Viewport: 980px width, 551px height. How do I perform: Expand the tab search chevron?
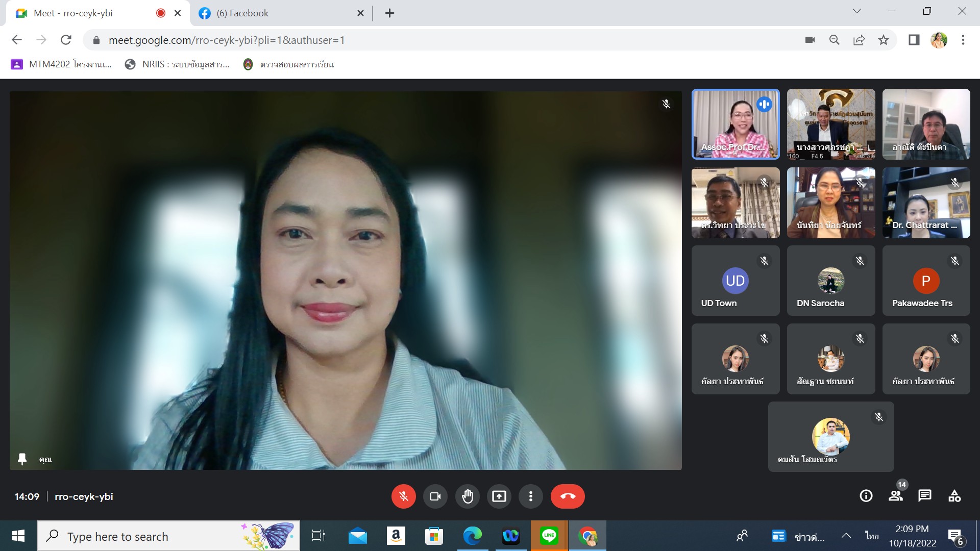tap(856, 11)
